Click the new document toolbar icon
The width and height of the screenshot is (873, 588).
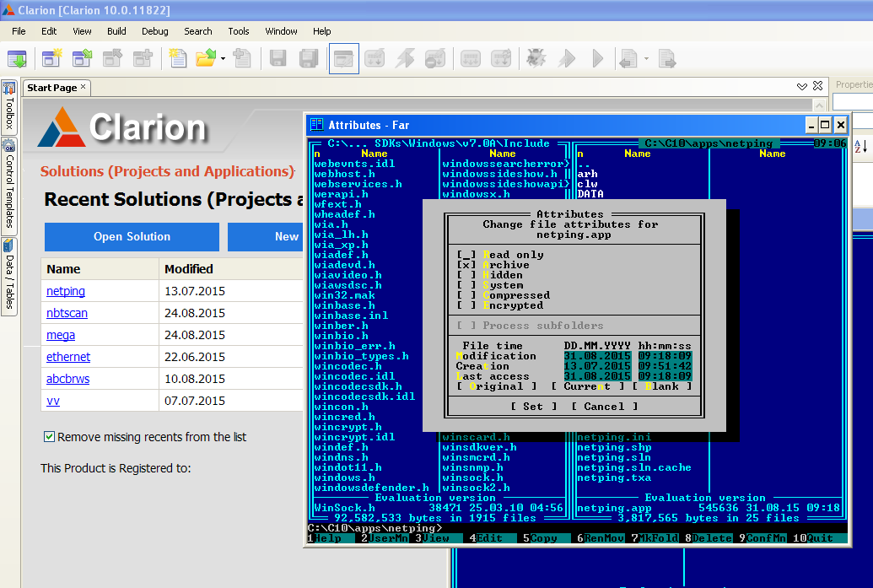coord(177,58)
